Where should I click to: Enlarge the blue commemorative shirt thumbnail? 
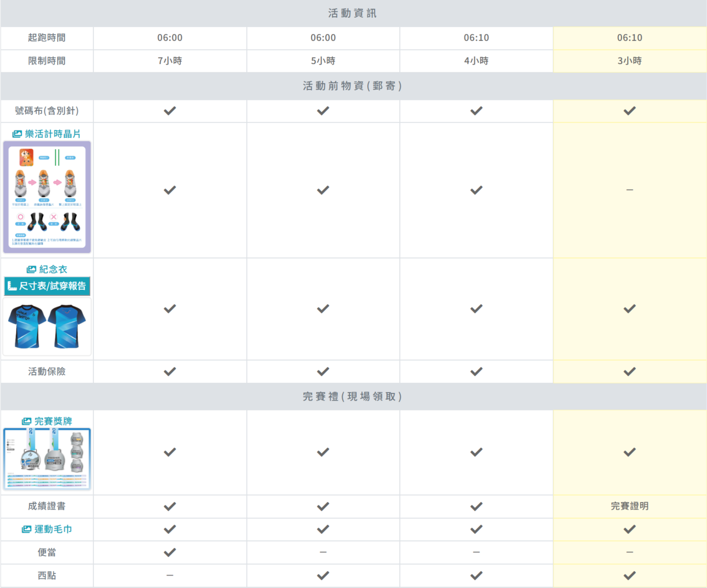[47, 327]
